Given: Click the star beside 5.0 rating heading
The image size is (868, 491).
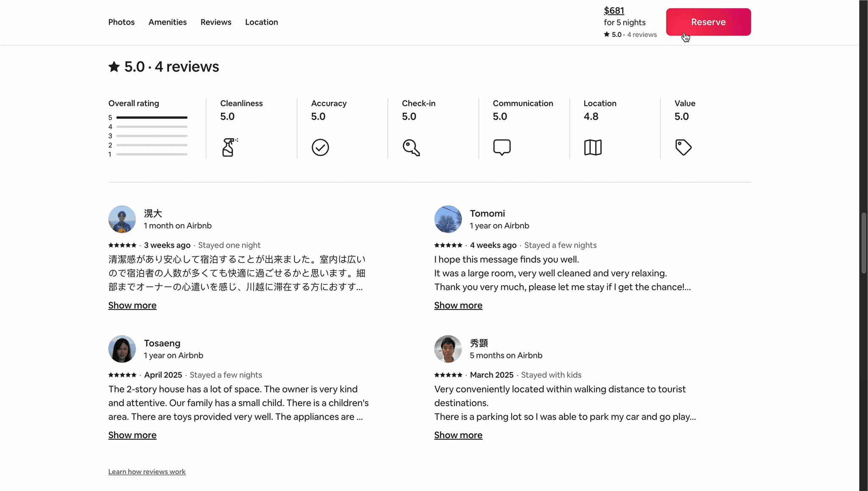Looking at the screenshot, I should 114,66.
